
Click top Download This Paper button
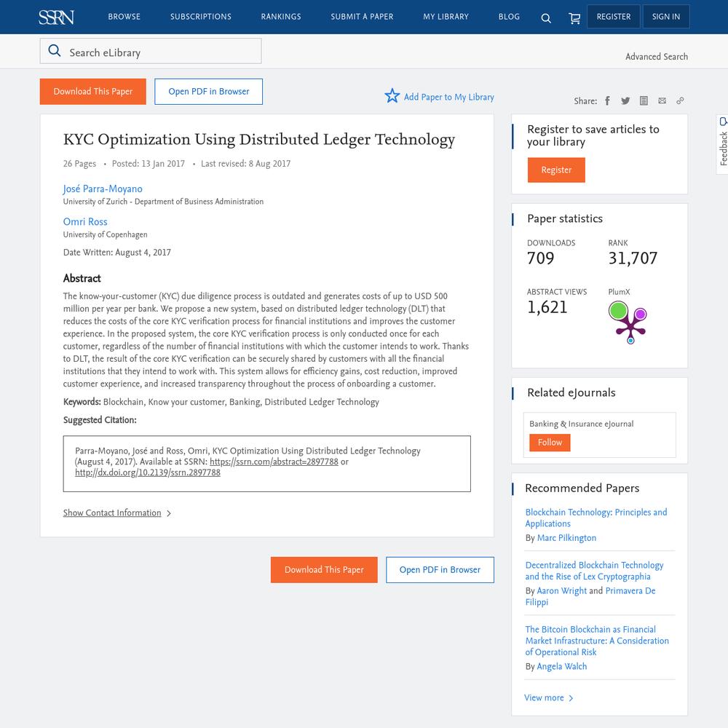93,92
